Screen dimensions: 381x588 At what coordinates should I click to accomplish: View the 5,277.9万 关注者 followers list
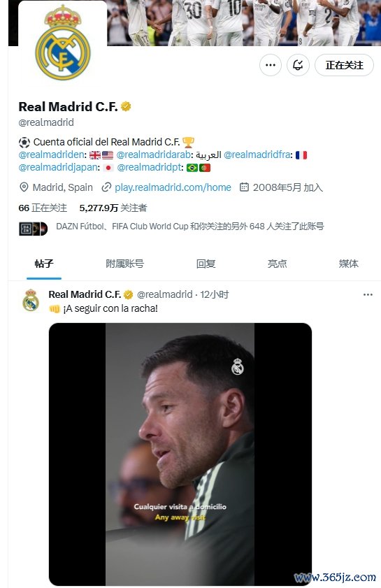tap(113, 208)
